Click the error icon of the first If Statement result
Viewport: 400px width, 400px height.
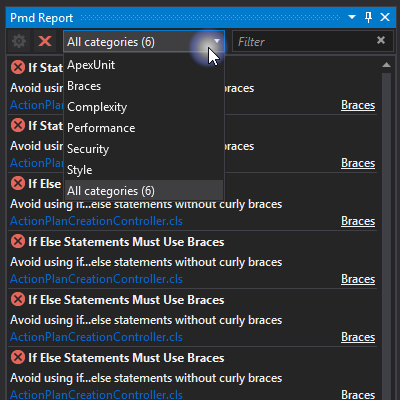point(18,67)
